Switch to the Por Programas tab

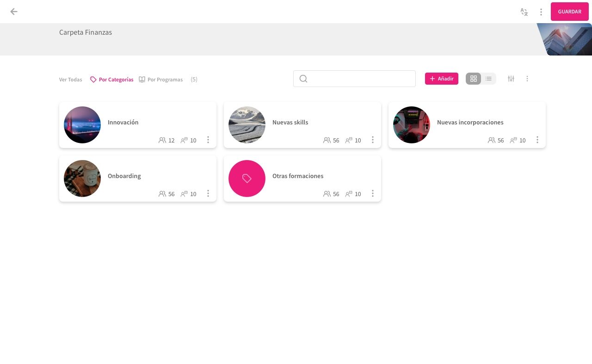[x=160, y=80]
